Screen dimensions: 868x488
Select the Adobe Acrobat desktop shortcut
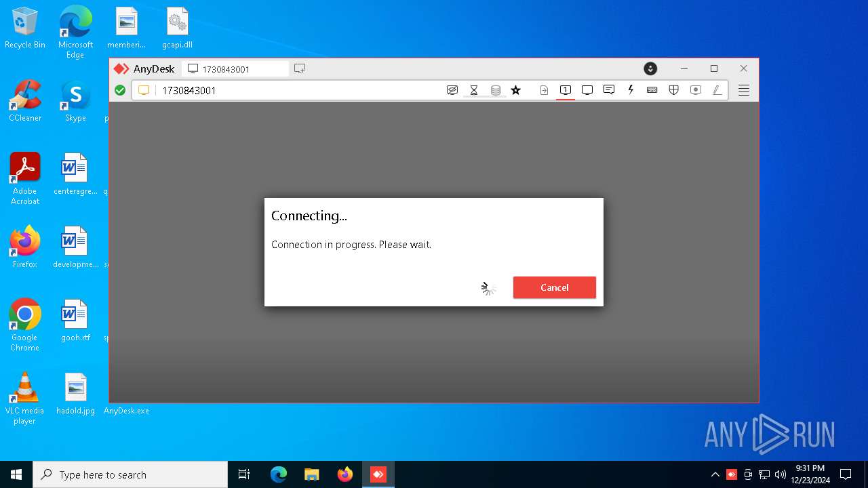tap(25, 178)
